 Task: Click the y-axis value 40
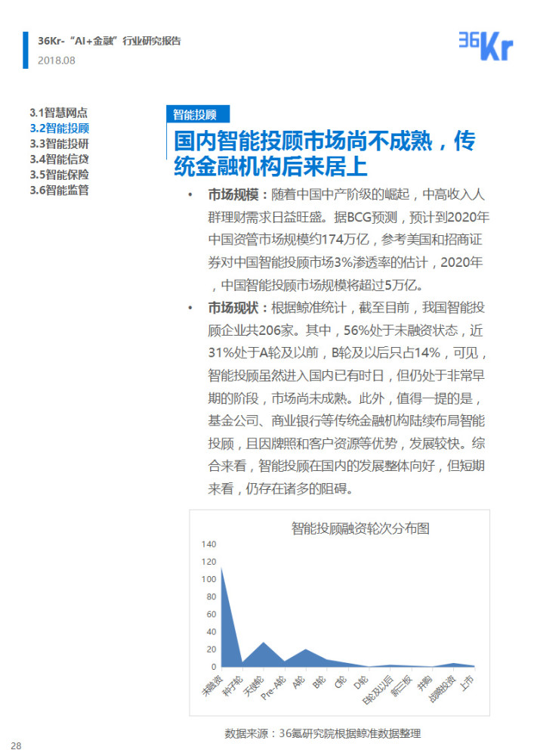(211, 631)
